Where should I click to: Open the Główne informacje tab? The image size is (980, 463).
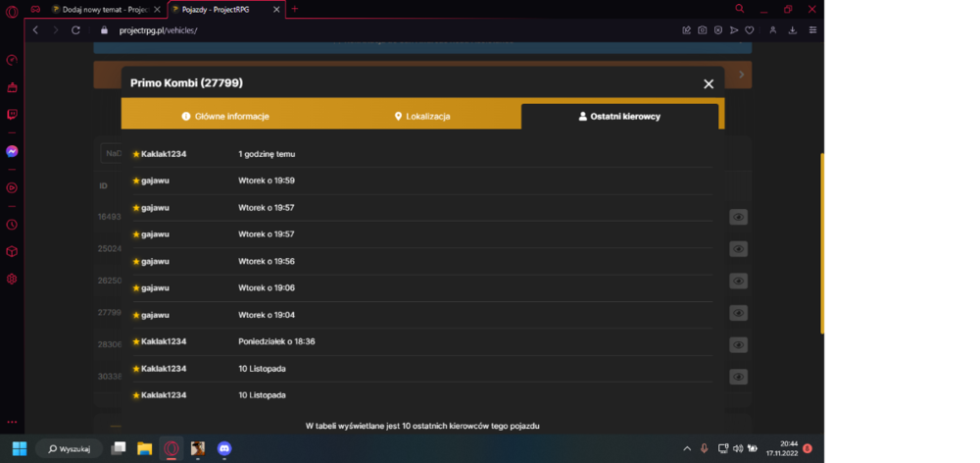click(225, 117)
